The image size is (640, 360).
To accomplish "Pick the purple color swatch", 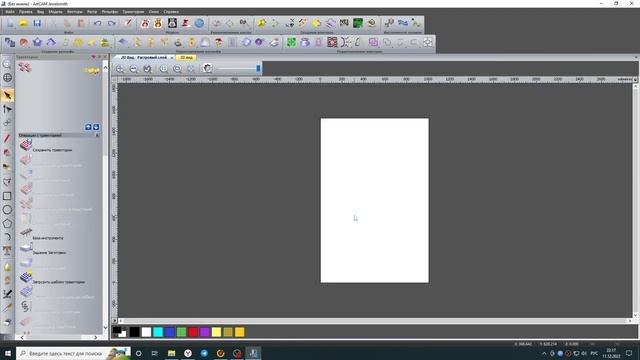I will [x=205, y=332].
